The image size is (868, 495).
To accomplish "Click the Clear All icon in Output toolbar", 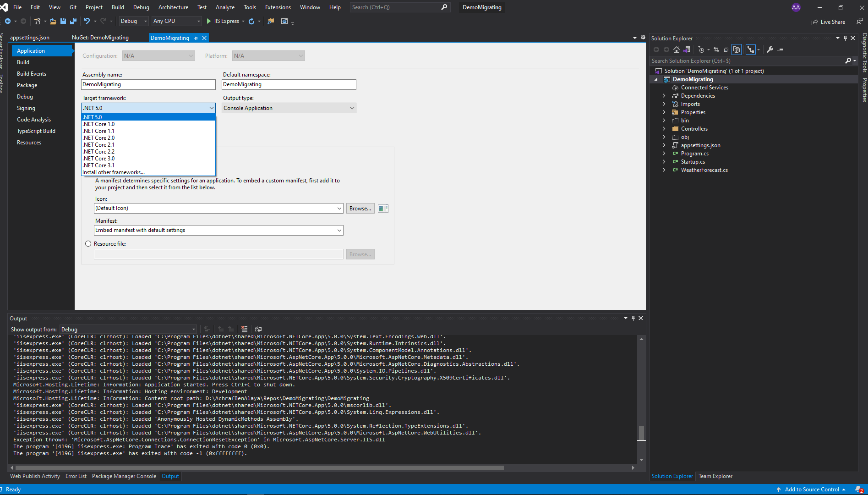I will coord(245,329).
